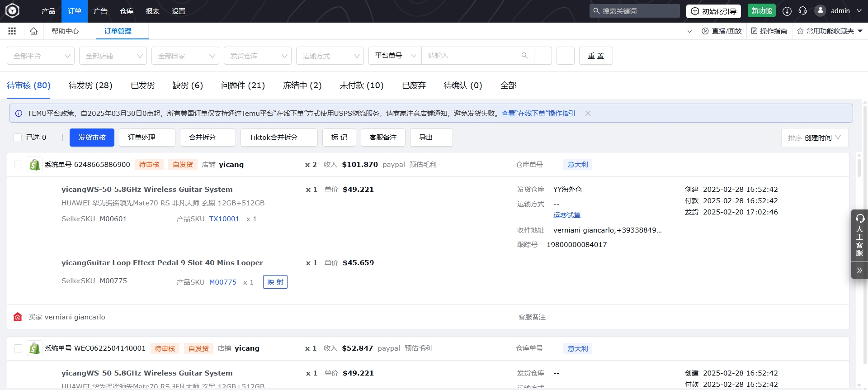The image size is (868, 390).
Task: Click the Shopify icon of order WEC0622504140001
Action: (34, 348)
